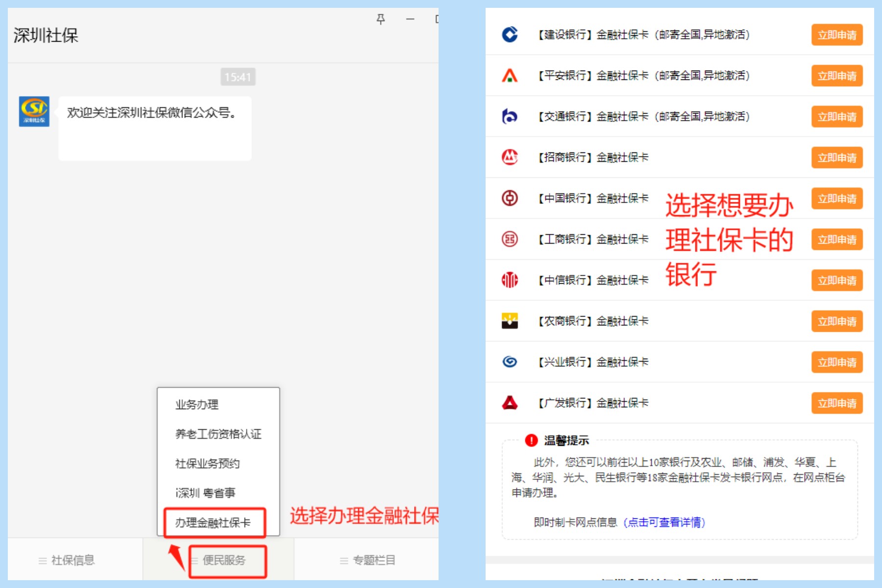Click the red 温馨提示 warning icon
The height and width of the screenshot is (588, 882).
click(x=531, y=440)
